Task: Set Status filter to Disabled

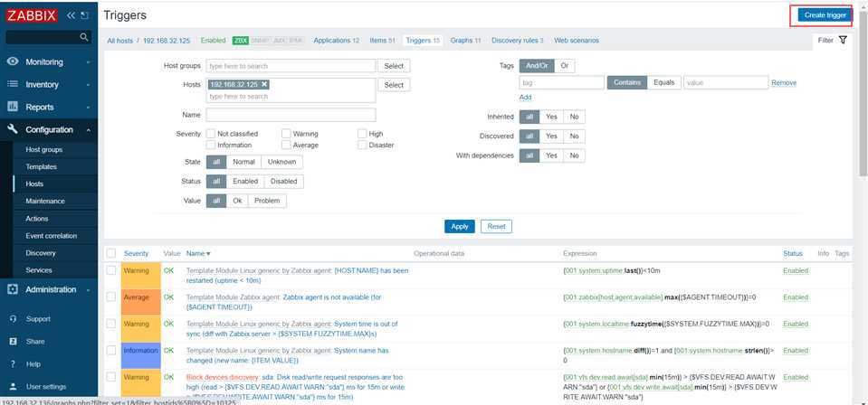Action: pyautogui.click(x=284, y=181)
